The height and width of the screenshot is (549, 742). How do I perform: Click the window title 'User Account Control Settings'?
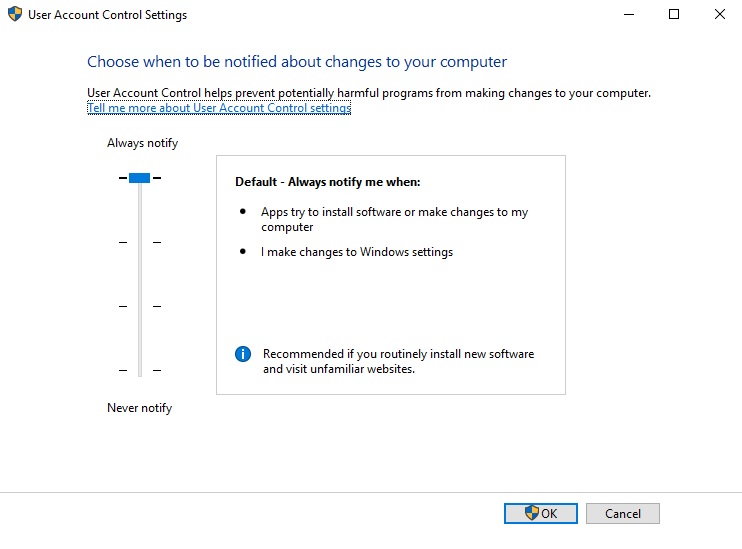(x=110, y=15)
